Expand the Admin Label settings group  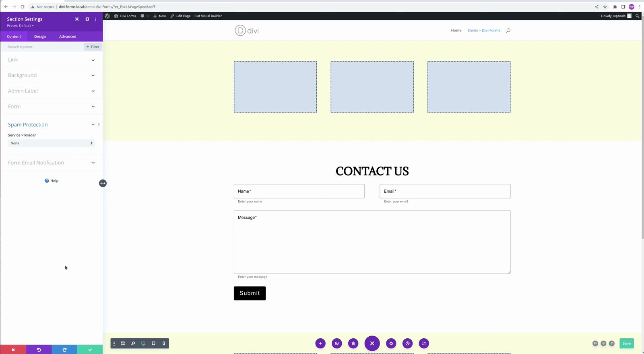(52, 91)
